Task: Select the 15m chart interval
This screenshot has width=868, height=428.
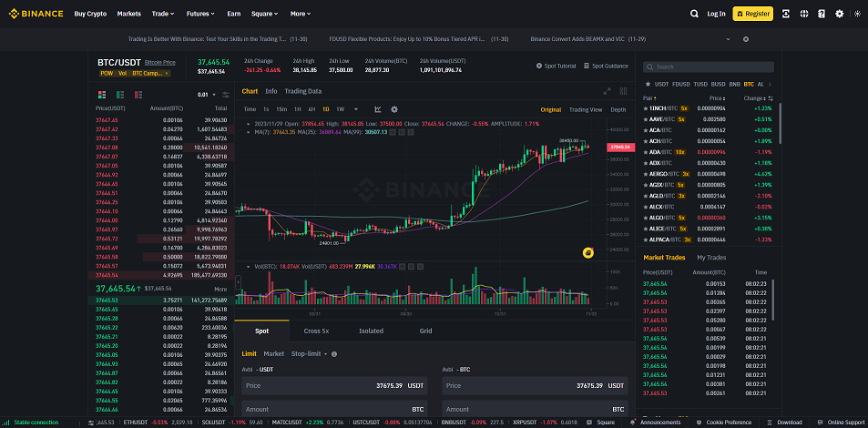Action: [x=281, y=109]
